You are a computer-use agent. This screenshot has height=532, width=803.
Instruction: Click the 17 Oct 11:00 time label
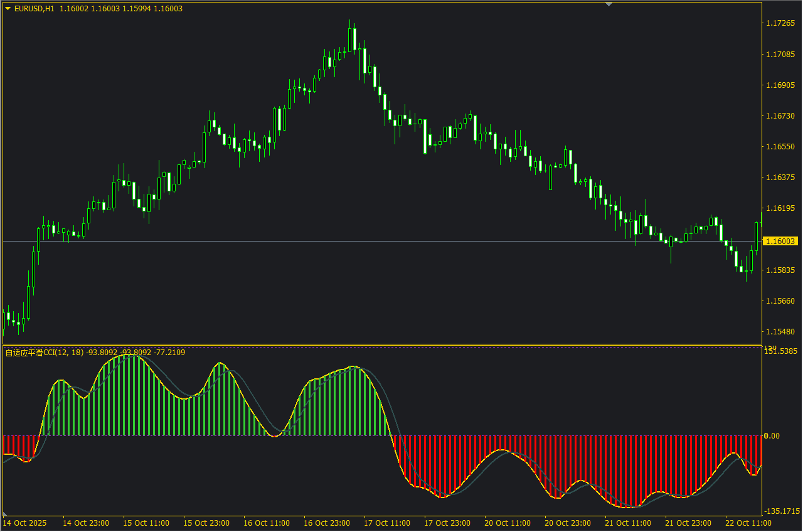(x=387, y=523)
